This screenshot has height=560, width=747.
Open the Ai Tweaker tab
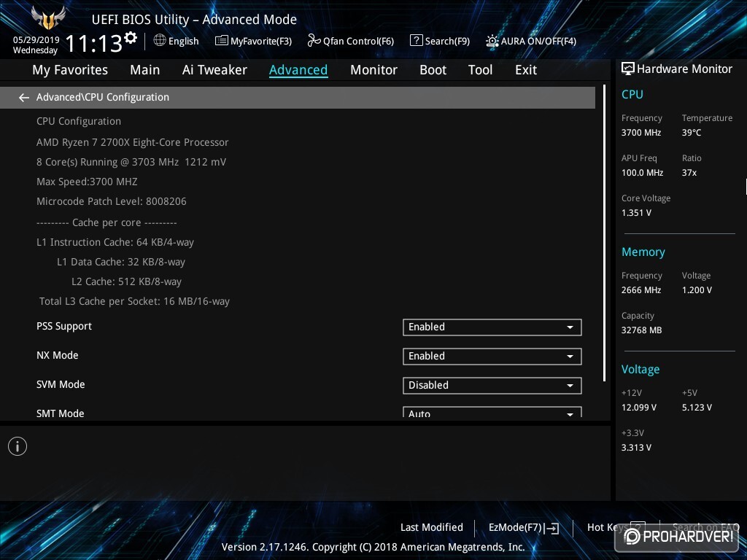pyautogui.click(x=214, y=70)
